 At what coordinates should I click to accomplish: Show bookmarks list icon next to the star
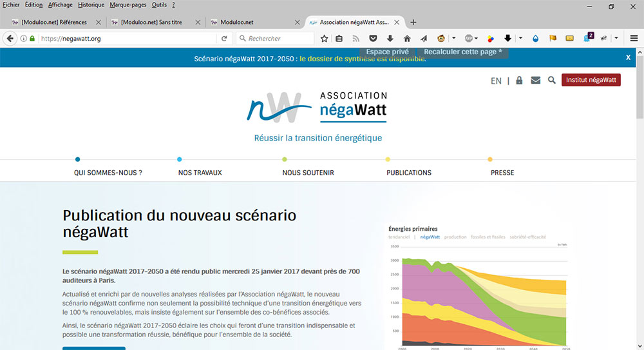click(339, 38)
